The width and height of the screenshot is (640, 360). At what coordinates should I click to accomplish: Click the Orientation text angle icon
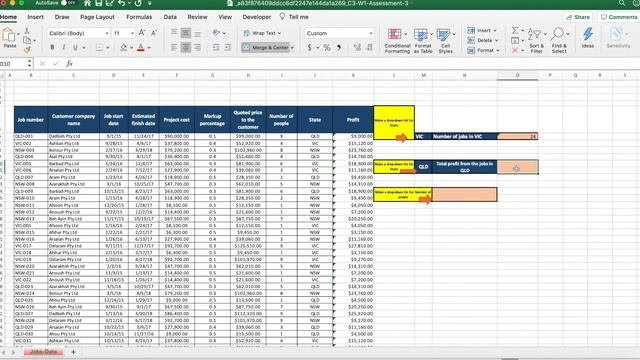pos(216,33)
